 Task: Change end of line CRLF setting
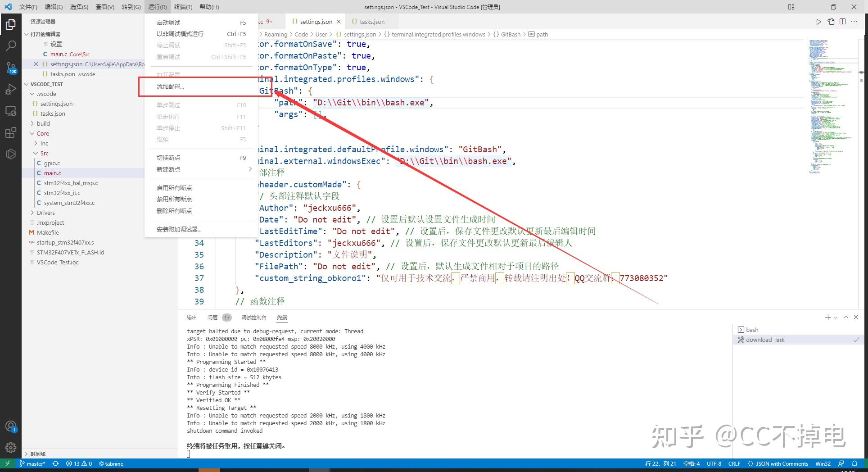734,463
